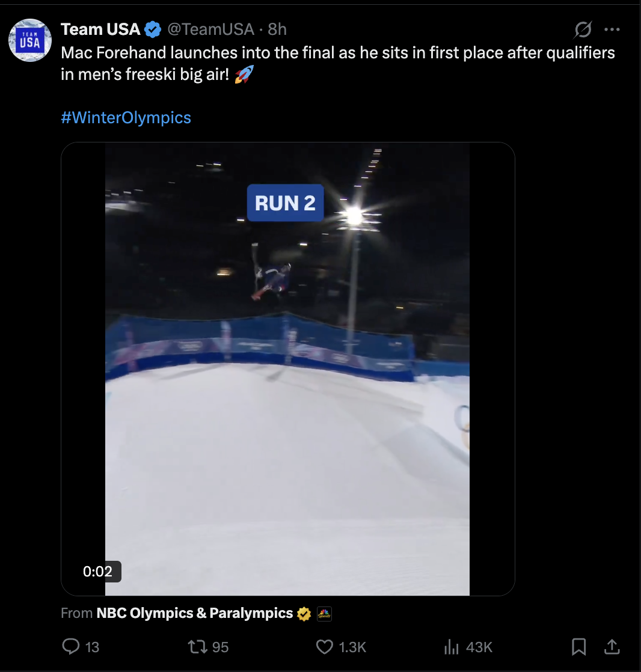This screenshot has width=641, height=672.
Task: Click the Team USA display name
Action: tap(100, 29)
